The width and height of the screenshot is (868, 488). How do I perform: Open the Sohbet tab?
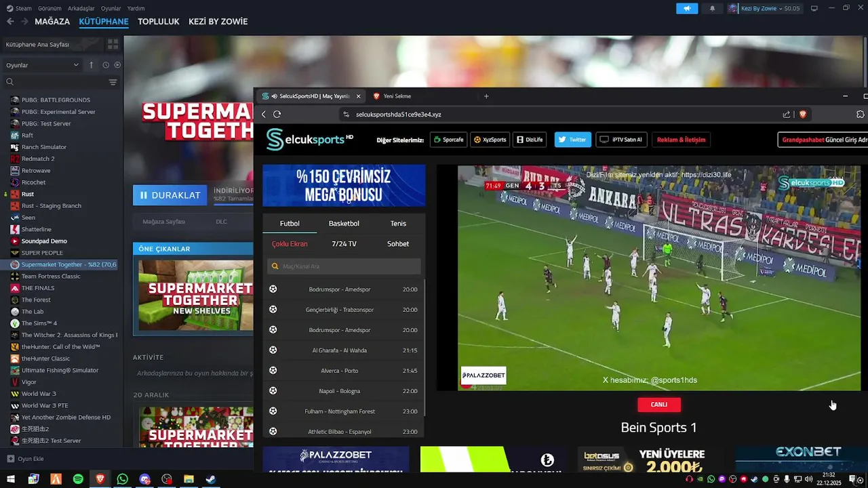pos(398,244)
